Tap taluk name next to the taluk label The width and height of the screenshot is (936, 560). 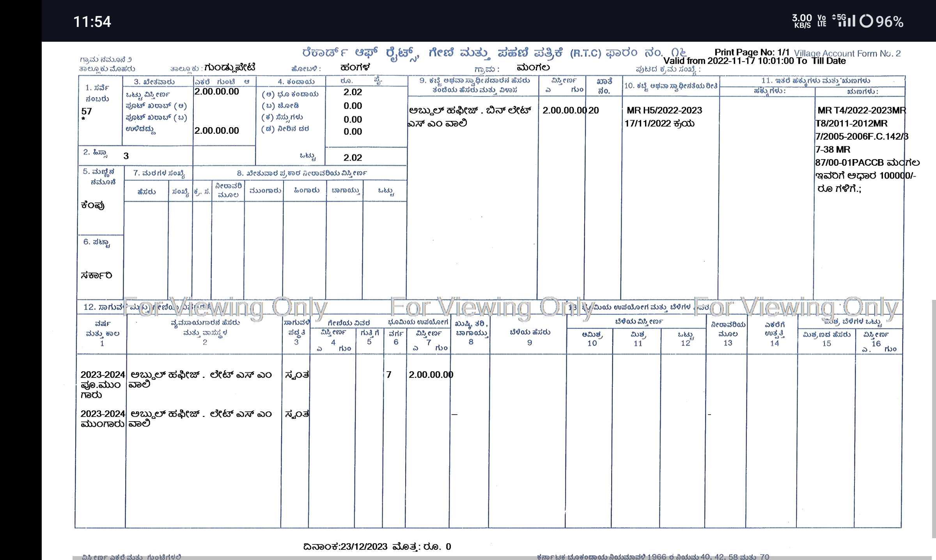point(230,68)
